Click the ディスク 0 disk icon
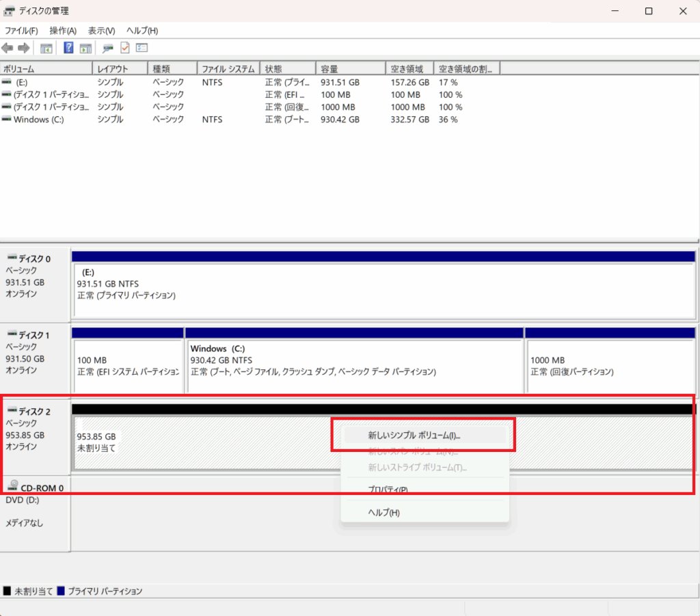Screen dimensions: 700x616 (x=12, y=258)
